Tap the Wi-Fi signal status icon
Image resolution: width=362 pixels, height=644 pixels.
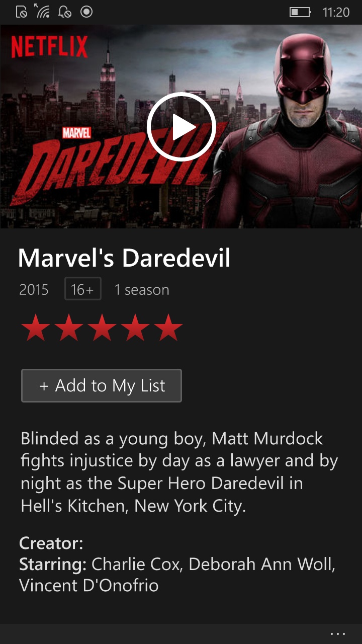[42, 11]
